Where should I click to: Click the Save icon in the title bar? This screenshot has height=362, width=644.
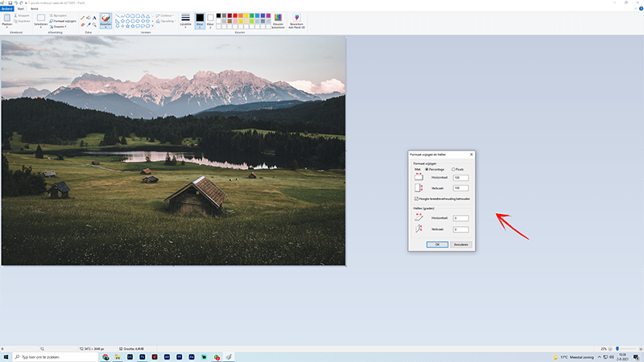[10, 3]
